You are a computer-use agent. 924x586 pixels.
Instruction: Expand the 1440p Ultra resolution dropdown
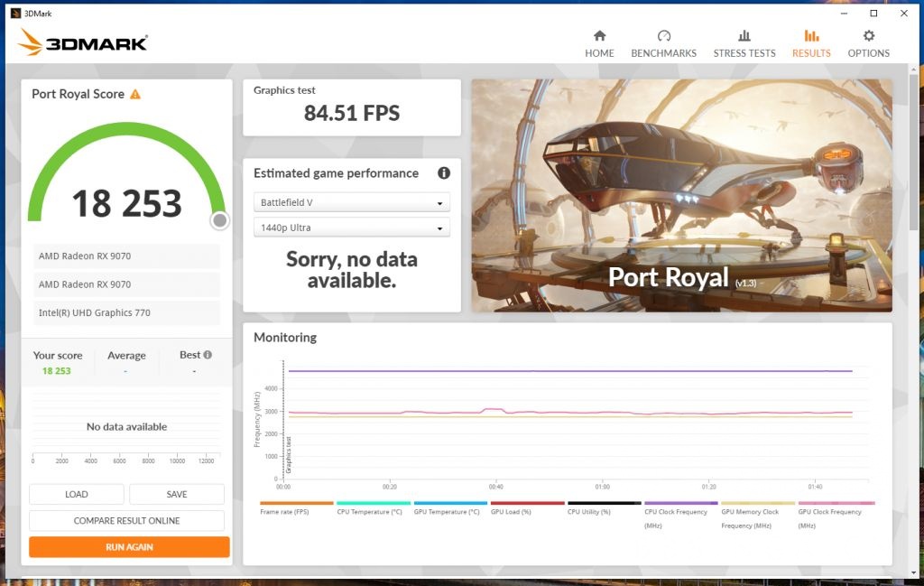tap(351, 228)
